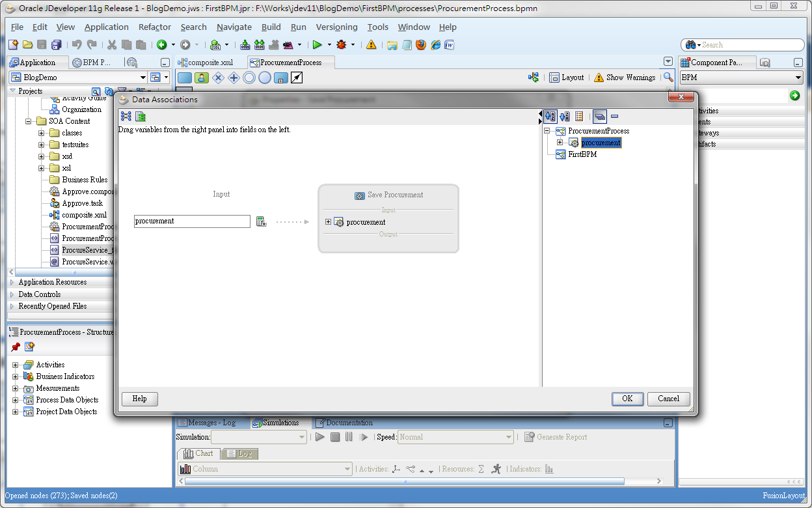Viewport: 812px width, 508px height.
Task: Expand procurement in Save Procurement box
Action: (329, 222)
